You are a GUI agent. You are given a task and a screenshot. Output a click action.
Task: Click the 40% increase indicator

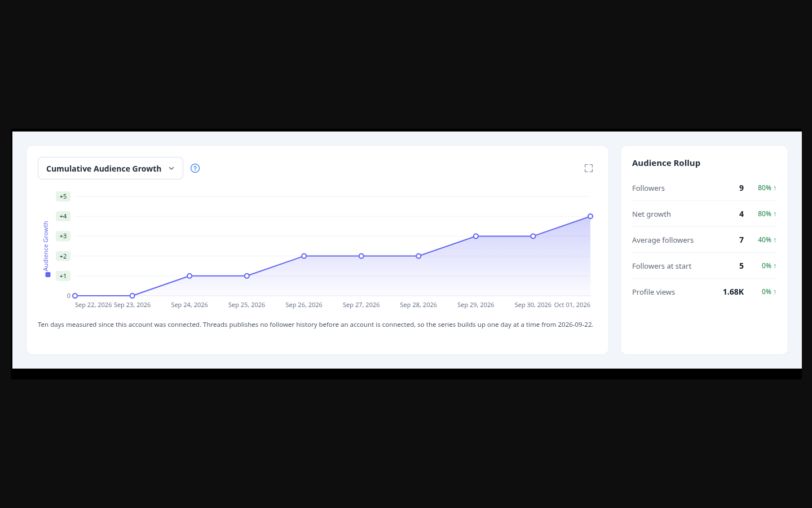coord(767,240)
